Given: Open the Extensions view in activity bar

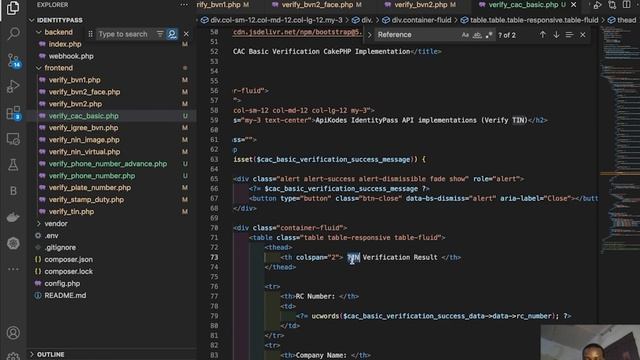Looking at the screenshot, I should pyautogui.click(x=13, y=113).
